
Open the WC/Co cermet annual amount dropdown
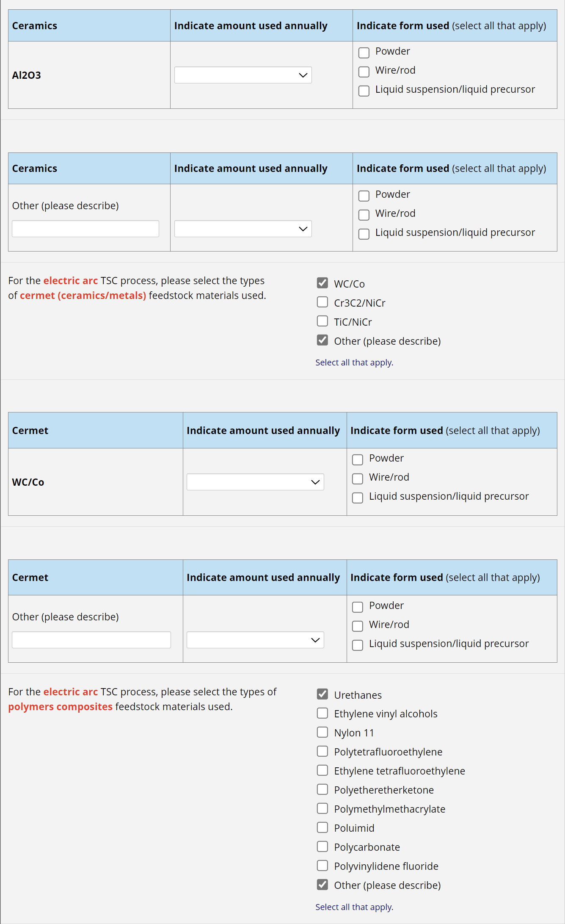[x=255, y=482]
